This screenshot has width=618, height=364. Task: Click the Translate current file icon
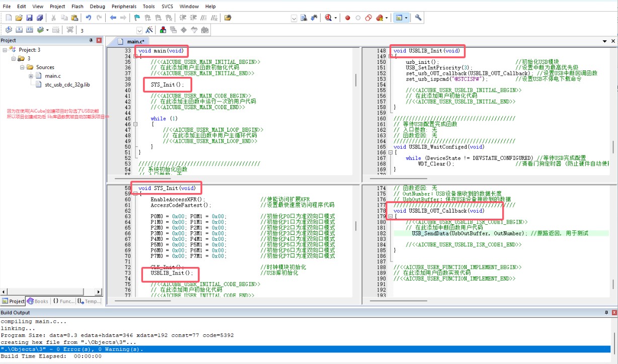(9, 30)
